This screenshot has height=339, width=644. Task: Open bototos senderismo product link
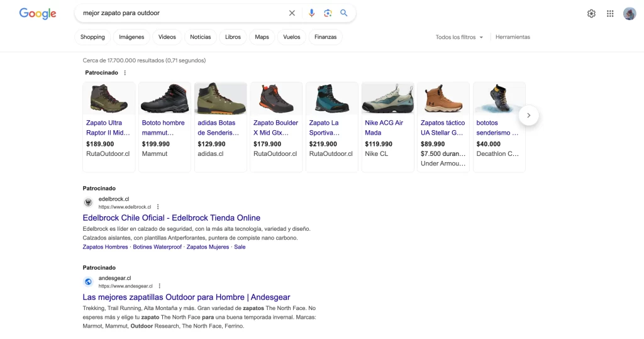click(497, 128)
